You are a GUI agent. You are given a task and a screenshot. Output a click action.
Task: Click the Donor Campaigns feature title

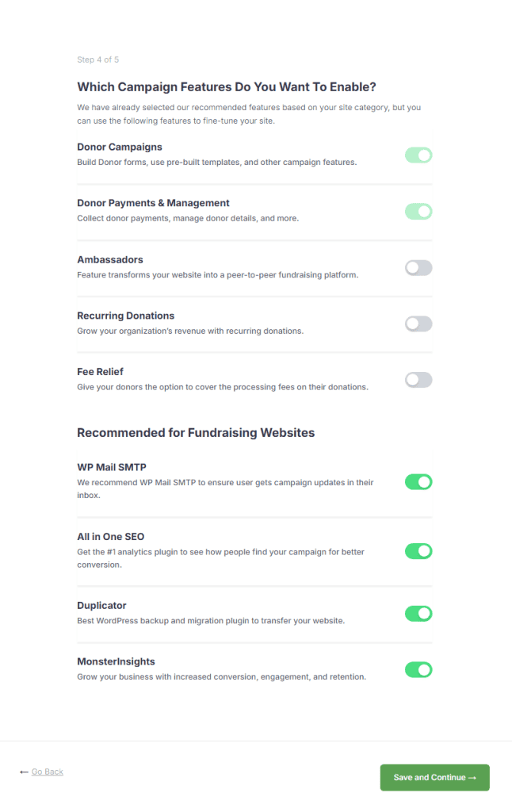click(x=120, y=147)
